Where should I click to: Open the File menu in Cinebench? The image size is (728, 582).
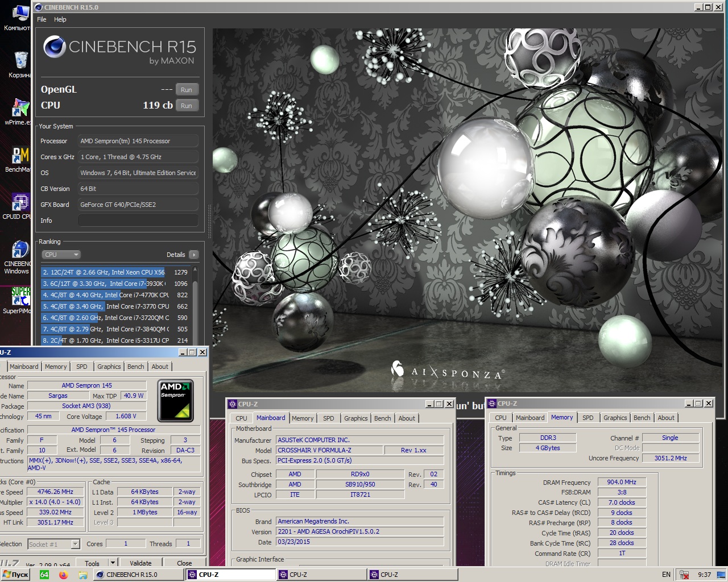42,19
